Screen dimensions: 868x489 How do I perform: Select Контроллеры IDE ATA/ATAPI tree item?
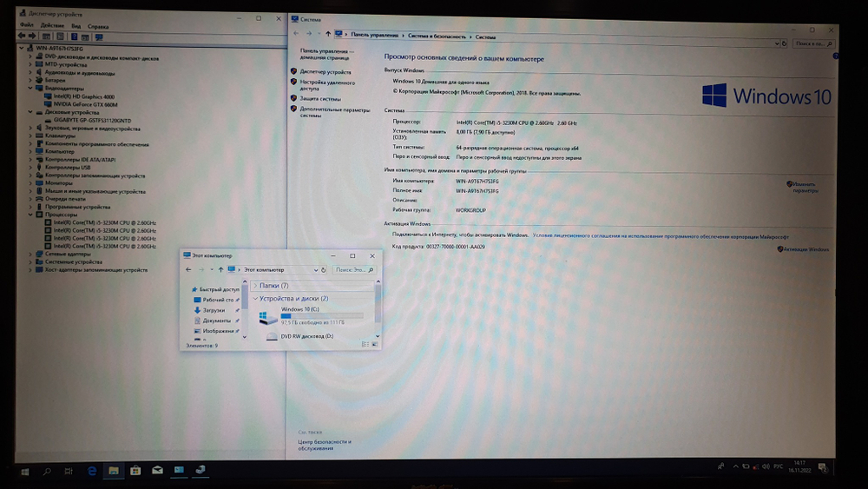coord(80,160)
